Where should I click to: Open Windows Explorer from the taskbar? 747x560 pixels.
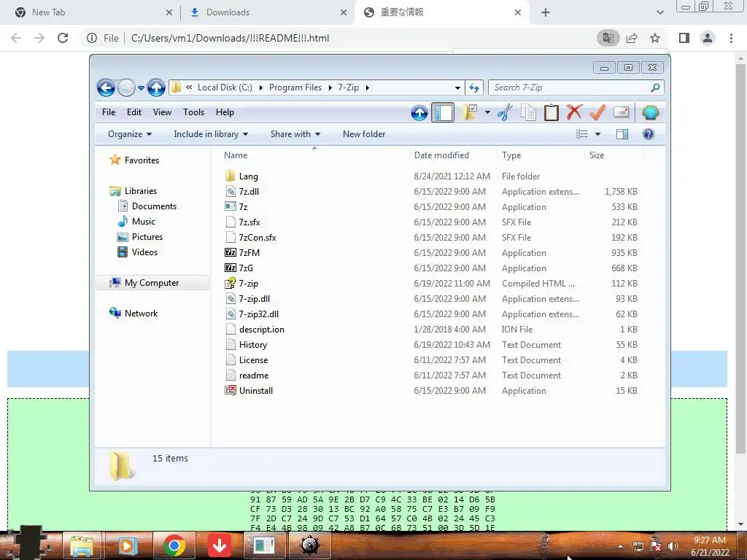click(82, 545)
